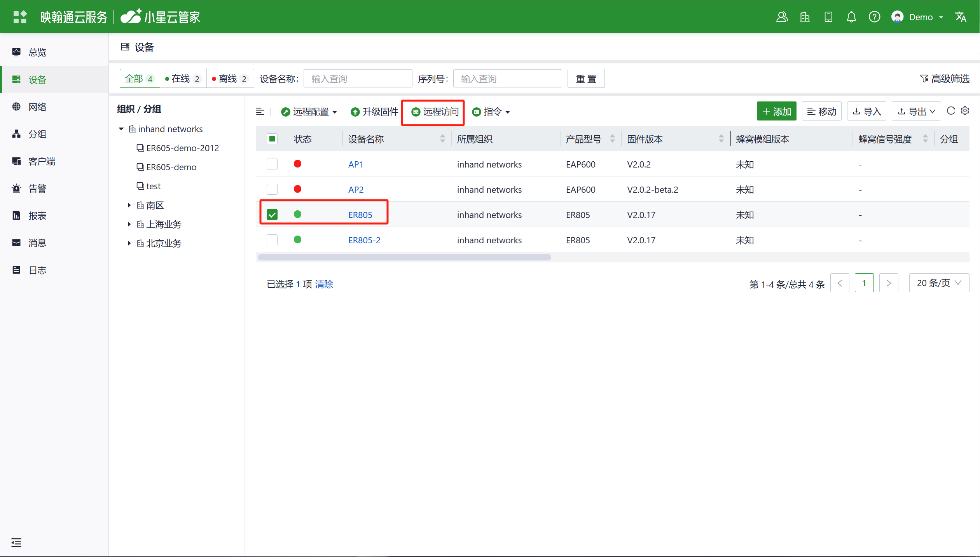Open table column settings gear icon
Image resolution: width=980 pixels, height=557 pixels.
click(x=965, y=111)
